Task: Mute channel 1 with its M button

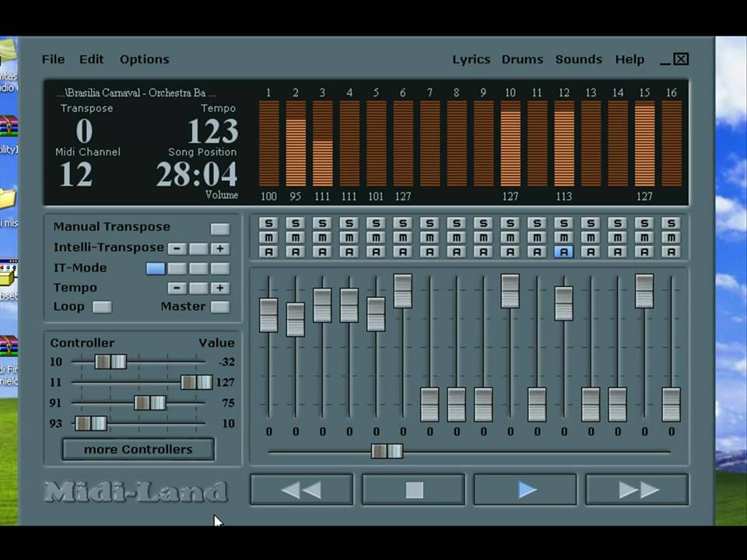Action: tap(268, 237)
